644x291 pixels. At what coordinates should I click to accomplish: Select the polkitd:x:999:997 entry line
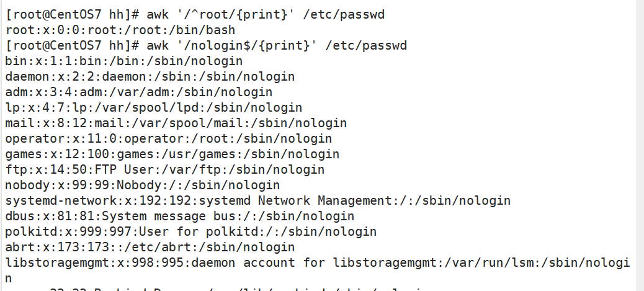190,232
